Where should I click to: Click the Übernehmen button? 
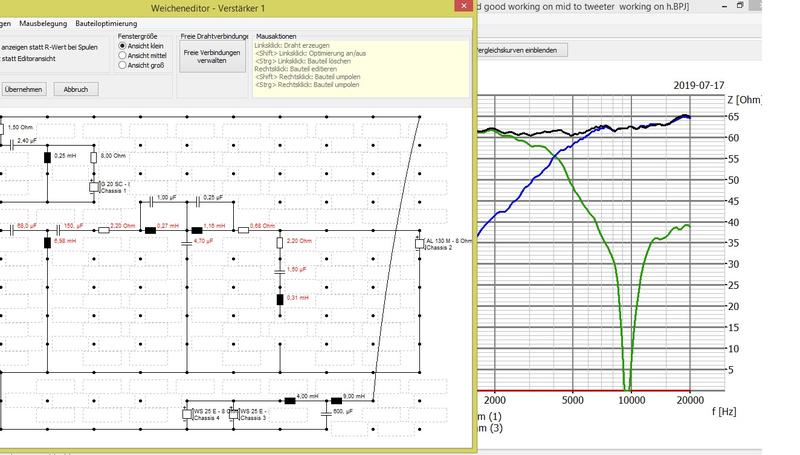[x=23, y=89]
